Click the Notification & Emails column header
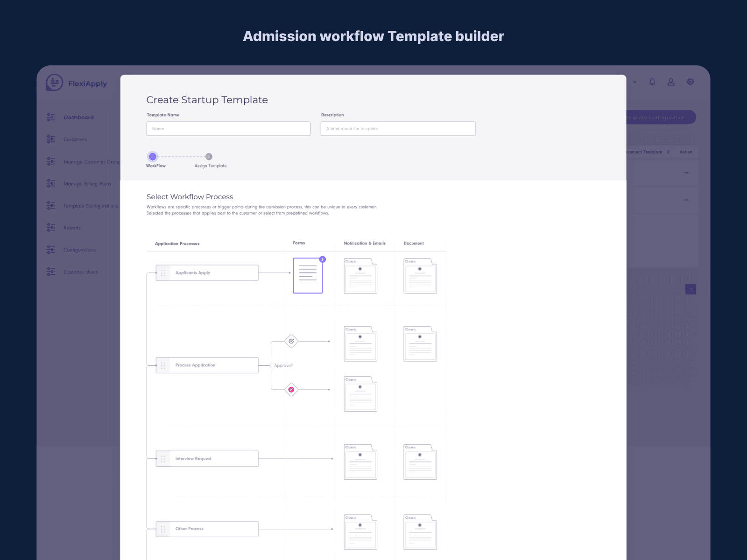The height and width of the screenshot is (560, 747). point(365,243)
